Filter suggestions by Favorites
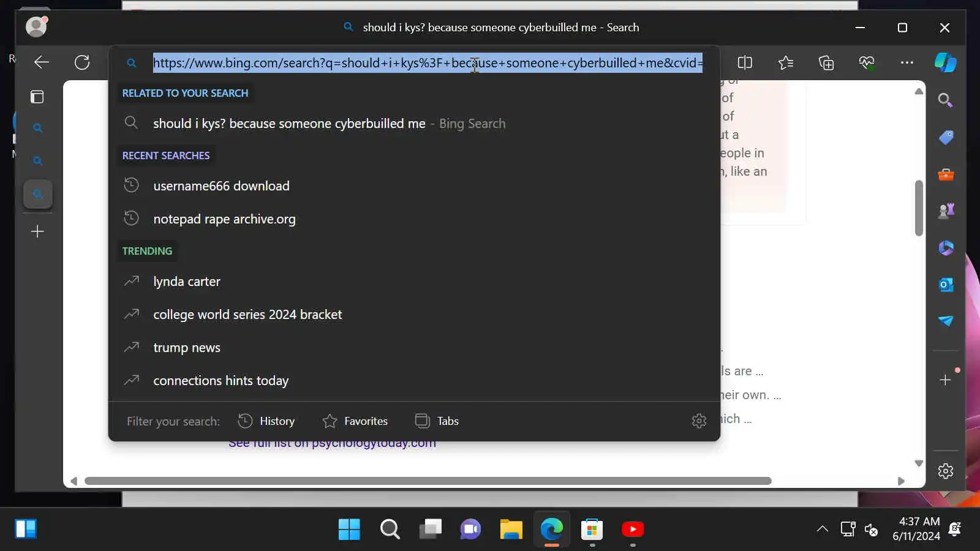The image size is (980, 551). (355, 421)
